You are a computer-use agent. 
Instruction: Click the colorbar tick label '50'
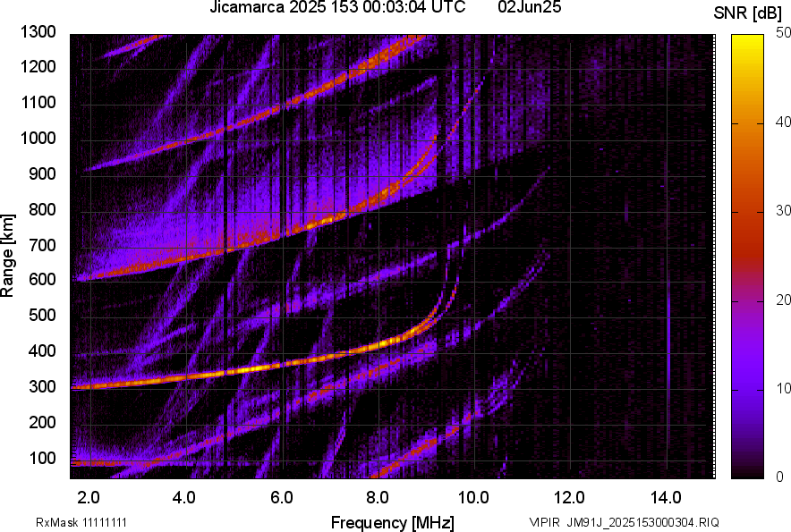pyautogui.click(x=784, y=33)
